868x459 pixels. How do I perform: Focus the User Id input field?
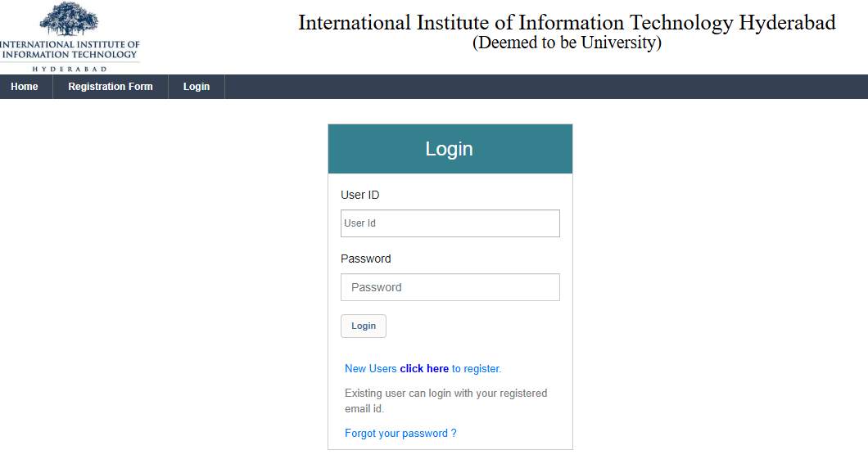tap(450, 223)
